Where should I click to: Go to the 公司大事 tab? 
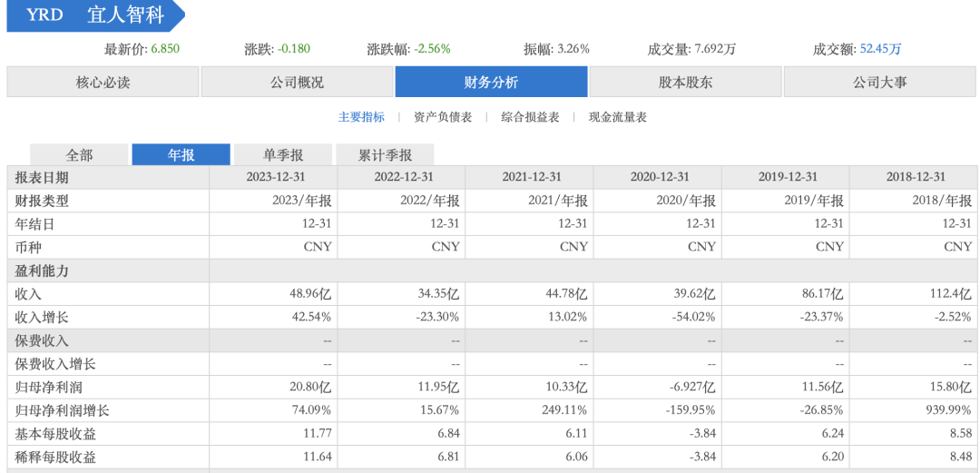click(x=880, y=82)
